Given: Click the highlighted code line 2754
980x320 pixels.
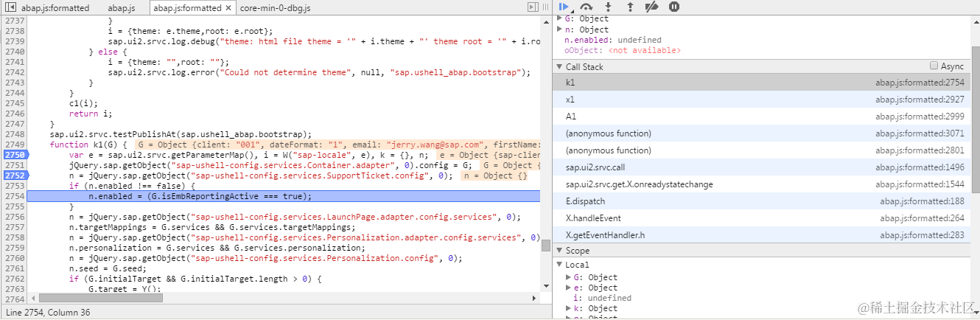Looking at the screenshot, I should tap(284, 196).
